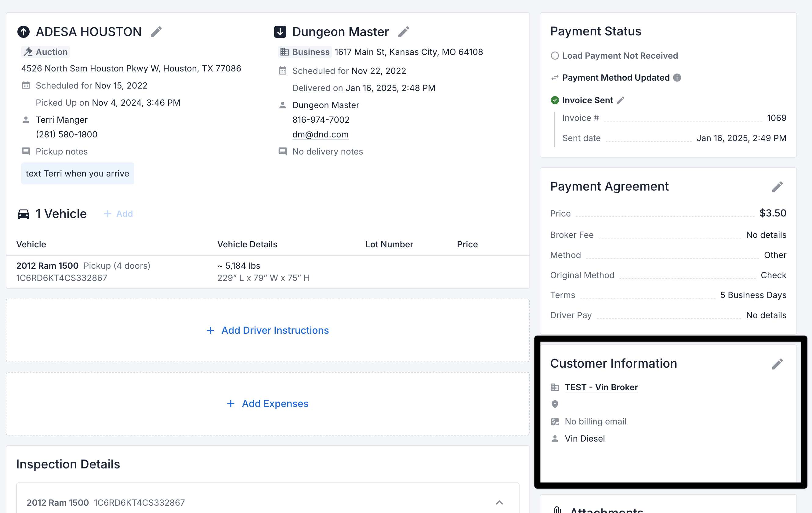This screenshot has height=513, width=812.
Task: Click the pickup note text Terri when you arrive
Action: [78, 173]
